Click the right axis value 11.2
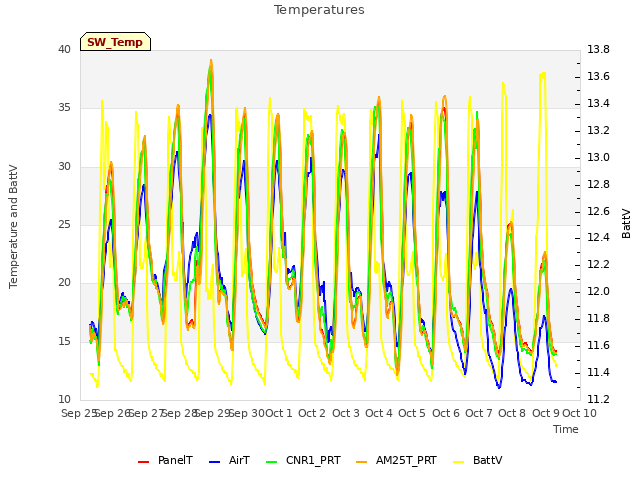Image resolution: width=640 pixels, height=480 pixels. pos(598,399)
